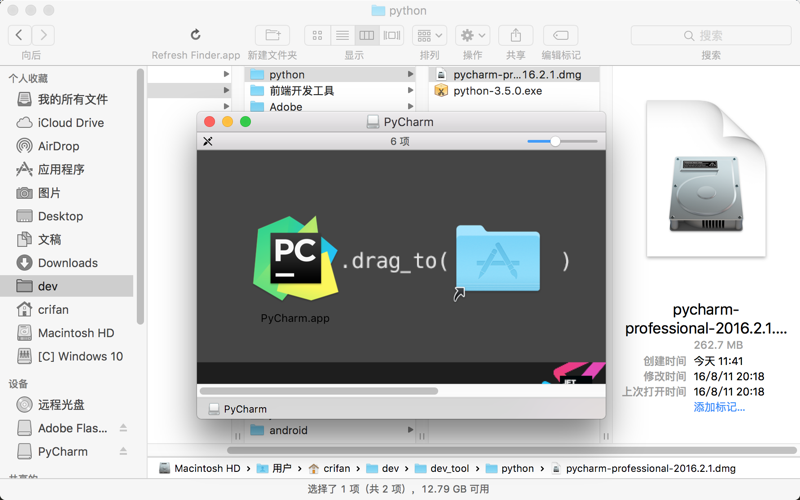Click the dmg disk image preview thumbnail
Image resolution: width=800 pixels, height=500 pixels.
click(x=706, y=179)
